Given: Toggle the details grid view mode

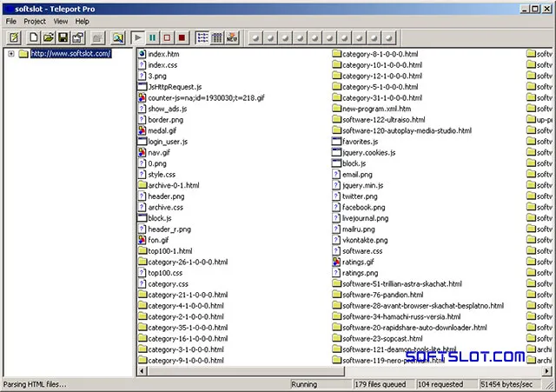Looking at the screenshot, I should coord(217,37).
